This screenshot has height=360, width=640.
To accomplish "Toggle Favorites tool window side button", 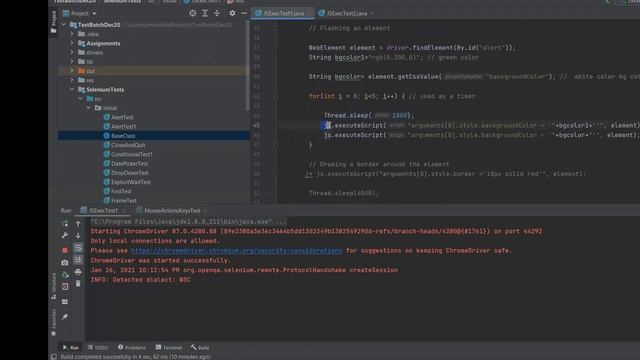I will coord(53,322).
